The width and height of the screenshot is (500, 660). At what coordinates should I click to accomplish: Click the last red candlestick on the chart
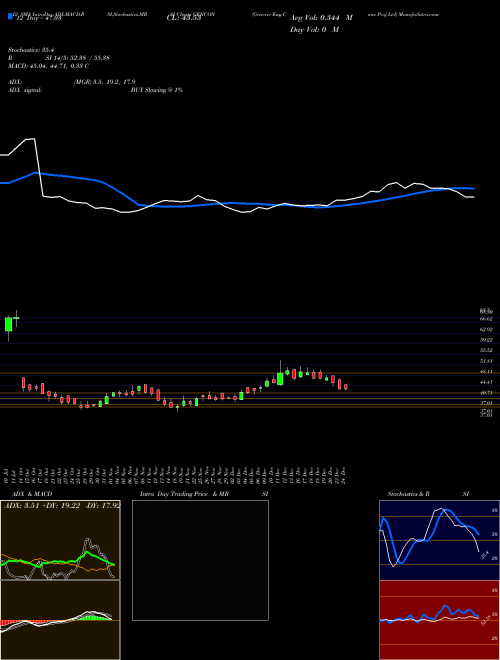[346, 387]
